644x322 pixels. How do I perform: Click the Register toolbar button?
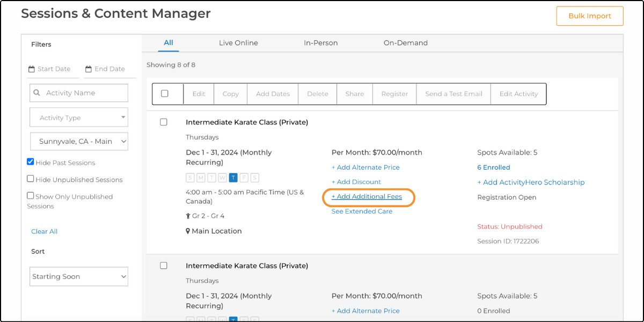pos(395,94)
